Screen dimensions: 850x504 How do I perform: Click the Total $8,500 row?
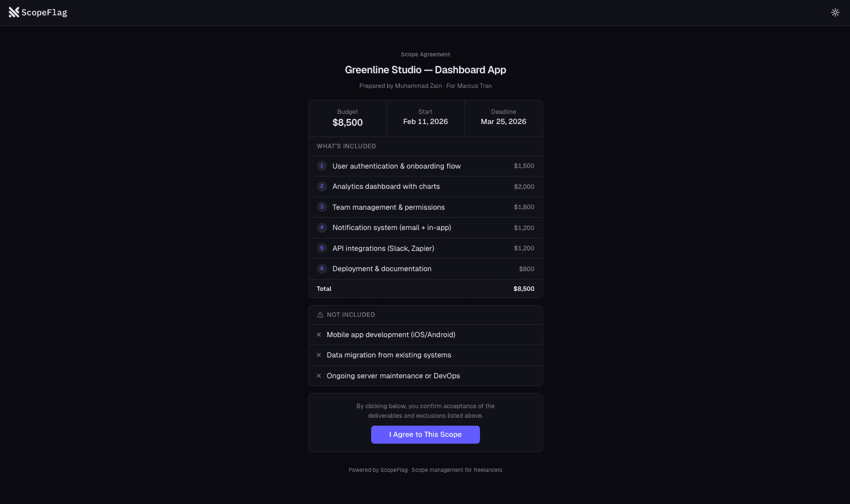(425, 288)
